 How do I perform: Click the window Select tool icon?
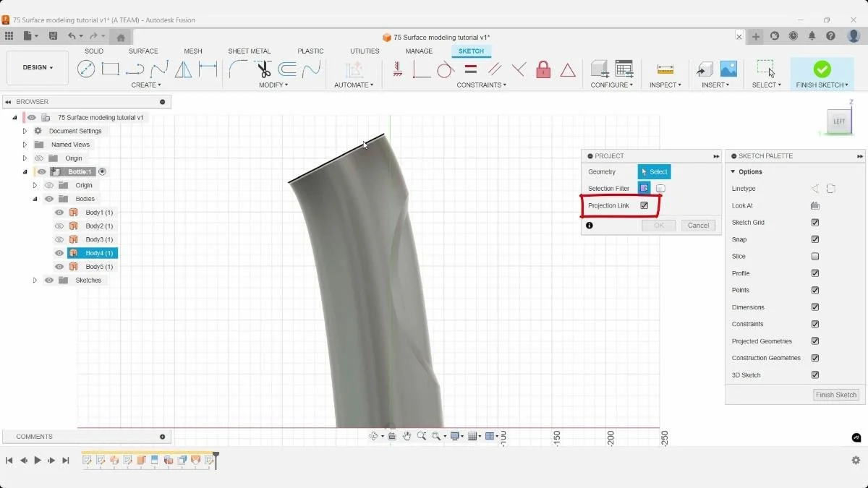pos(765,69)
